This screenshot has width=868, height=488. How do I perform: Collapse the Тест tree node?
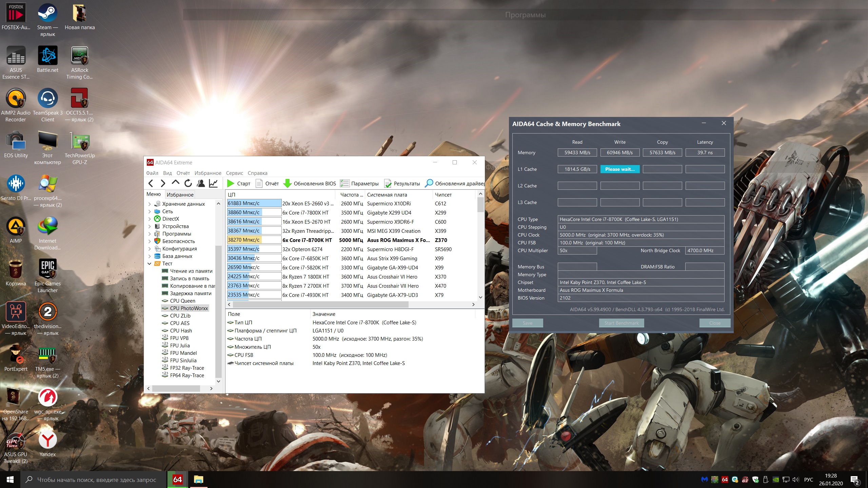click(150, 264)
